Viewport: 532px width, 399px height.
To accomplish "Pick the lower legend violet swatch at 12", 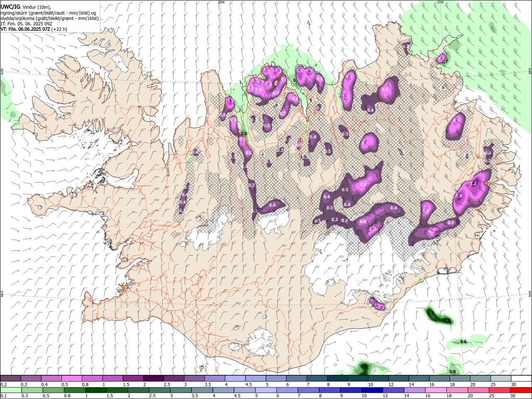I will click(x=393, y=390).
